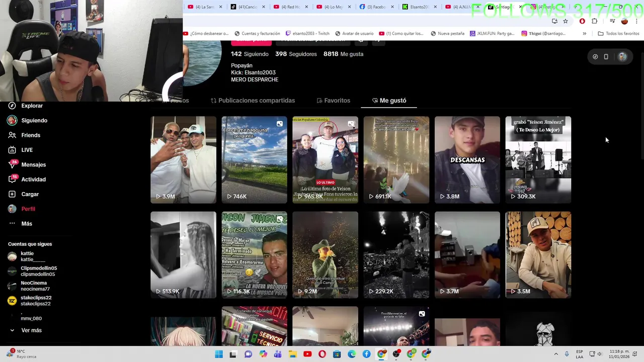This screenshot has width=644, height=362.
Task: Open Chrome three-dot menu
Action: pos(637,21)
